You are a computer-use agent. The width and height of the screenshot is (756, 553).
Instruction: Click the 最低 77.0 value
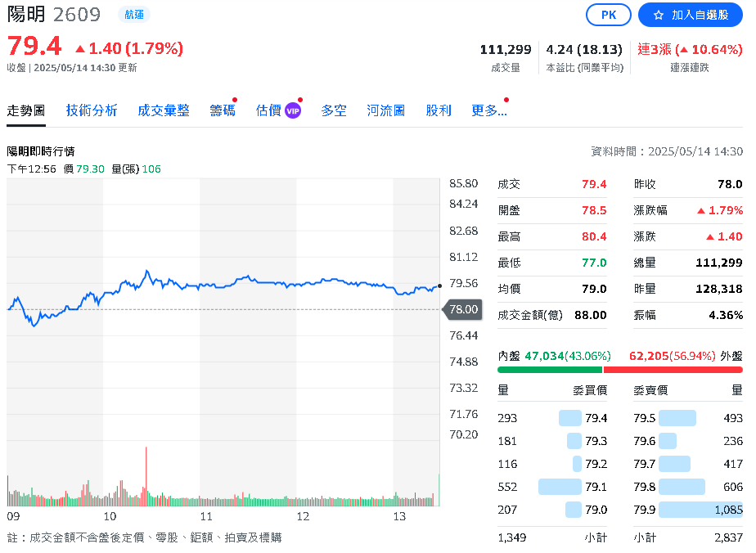(594, 263)
